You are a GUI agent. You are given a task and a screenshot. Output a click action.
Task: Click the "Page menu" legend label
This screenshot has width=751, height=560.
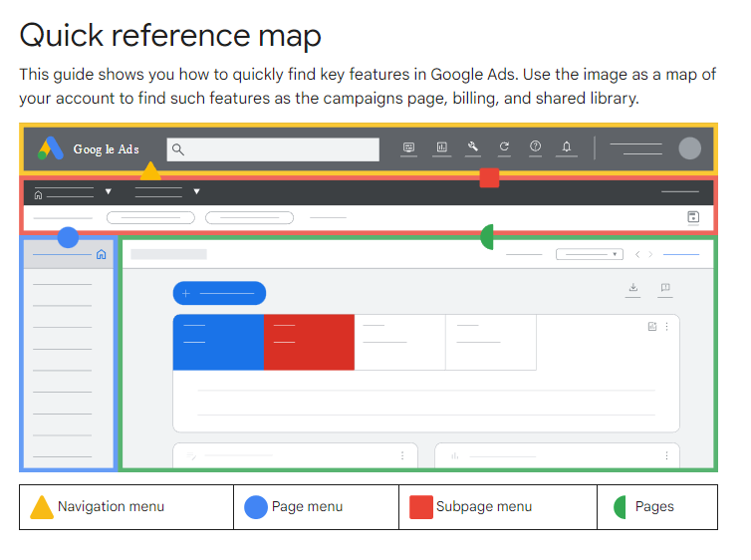coord(307,506)
